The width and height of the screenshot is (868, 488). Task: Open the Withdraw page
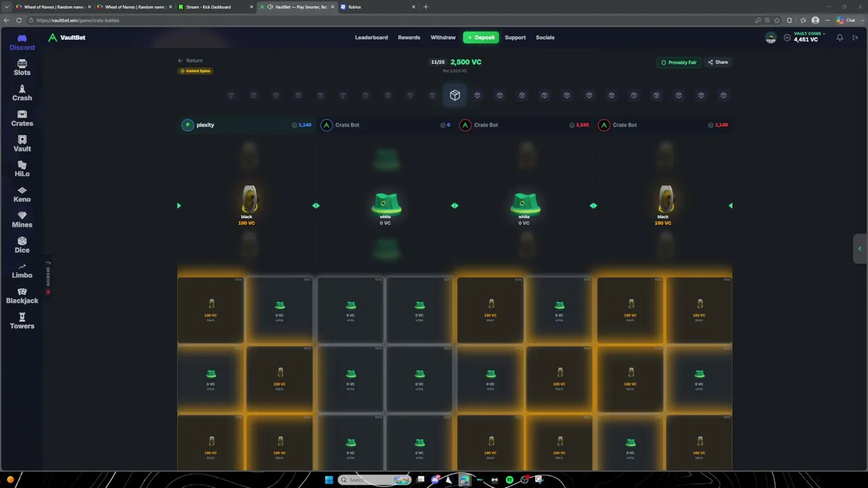pos(443,37)
